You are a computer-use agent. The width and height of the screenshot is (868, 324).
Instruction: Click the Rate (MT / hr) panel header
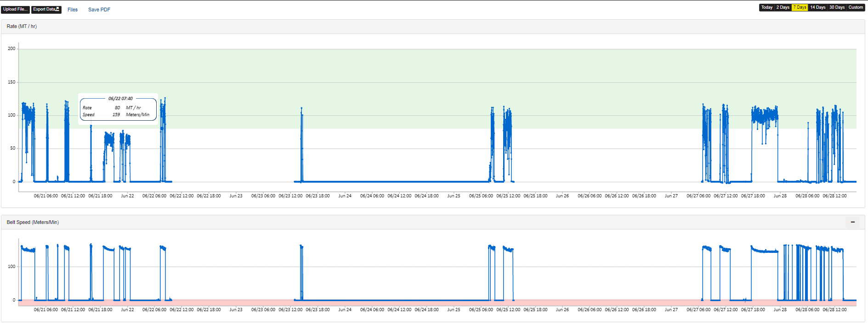(x=22, y=27)
